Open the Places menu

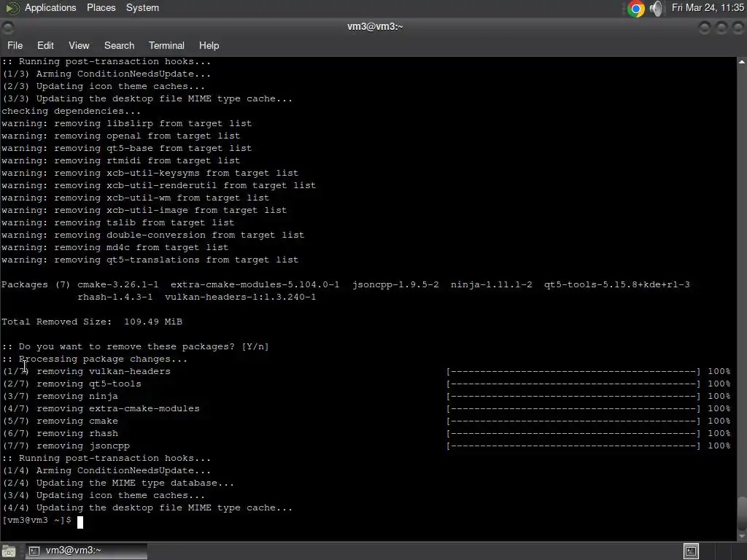(x=101, y=7)
